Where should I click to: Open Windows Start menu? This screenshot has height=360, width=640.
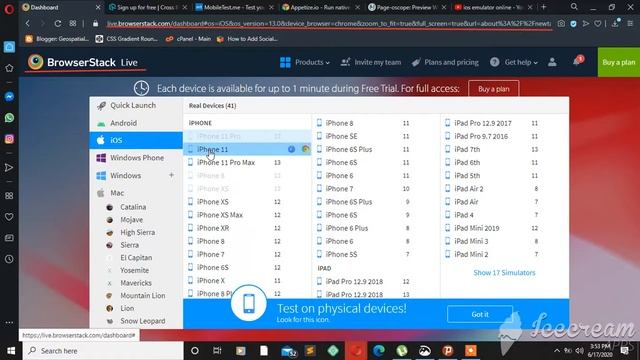(x=11, y=351)
